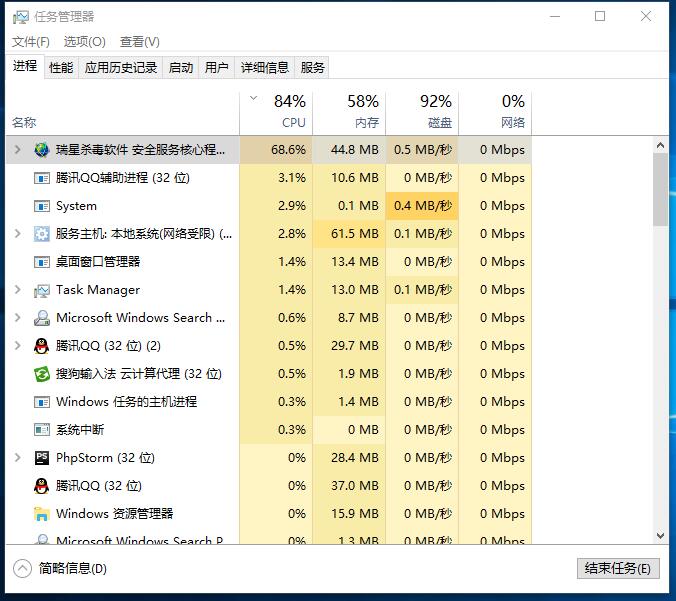Click the scrollbar up arrow
Image resolution: width=676 pixels, height=601 pixels.
[660, 145]
